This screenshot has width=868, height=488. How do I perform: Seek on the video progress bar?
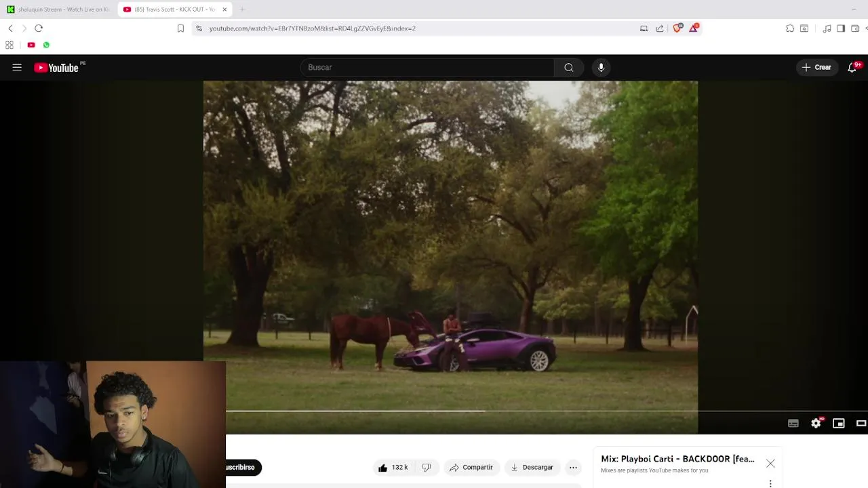pos(547,411)
